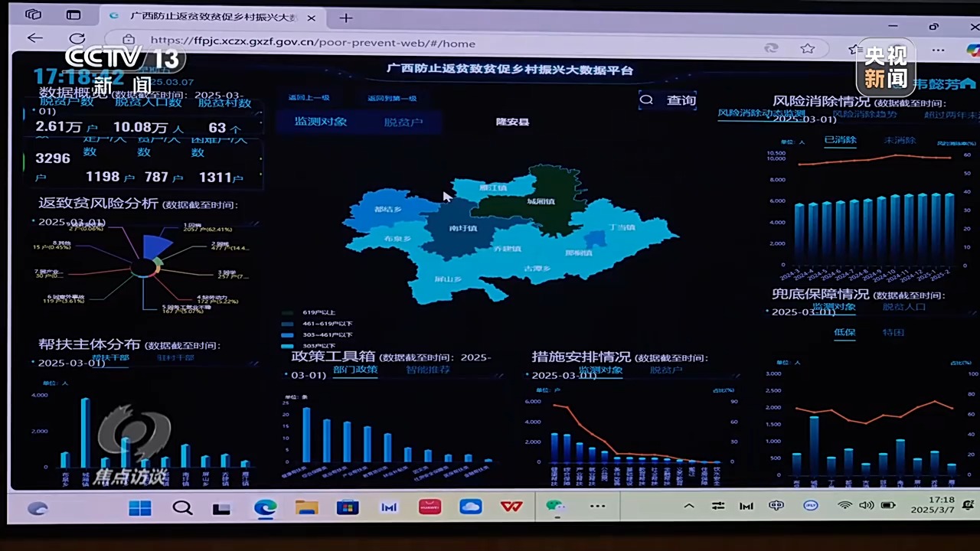Image resolution: width=980 pixels, height=551 pixels.
Task: Open a new browser tab
Action: [346, 18]
